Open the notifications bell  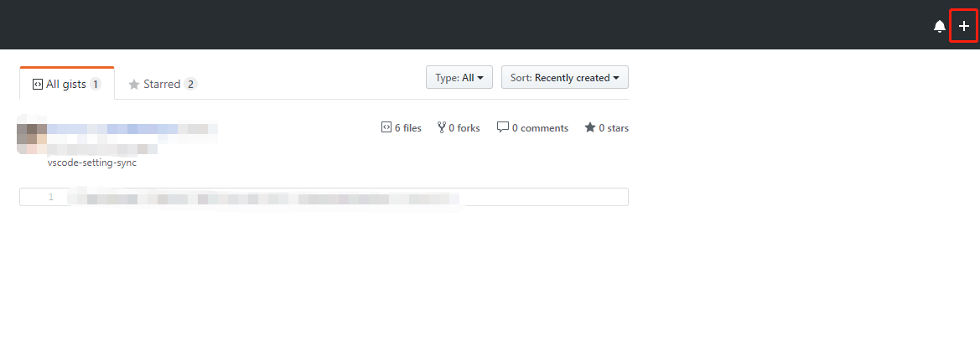[x=939, y=27]
